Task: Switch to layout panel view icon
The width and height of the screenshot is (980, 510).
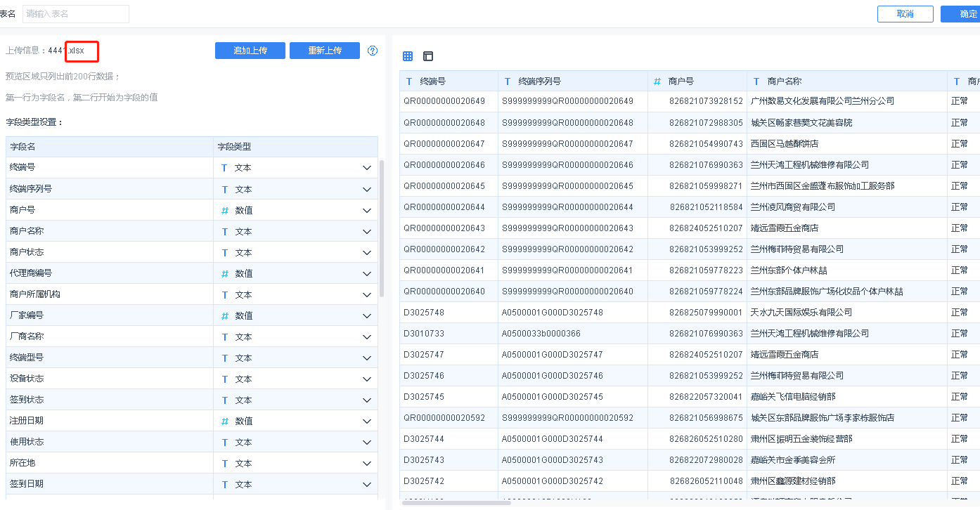Action: [428, 56]
